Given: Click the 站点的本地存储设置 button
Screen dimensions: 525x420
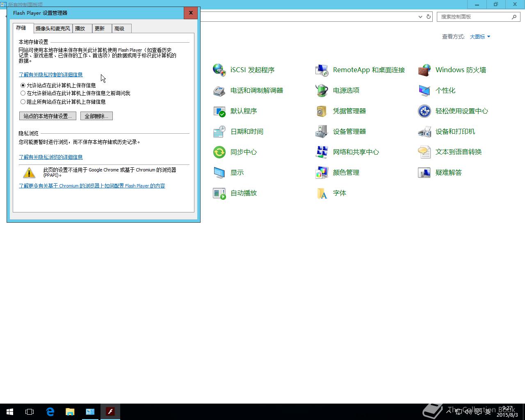Looking at the screenshot, I should [48, 116].
